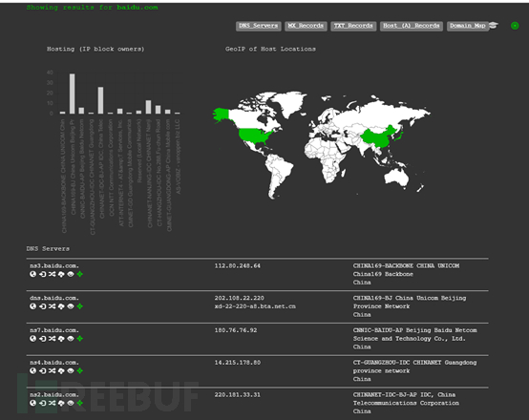
Task: Click the CHINA169-BACKBONE CHINA UNICOM owner text
Action: 406,265
